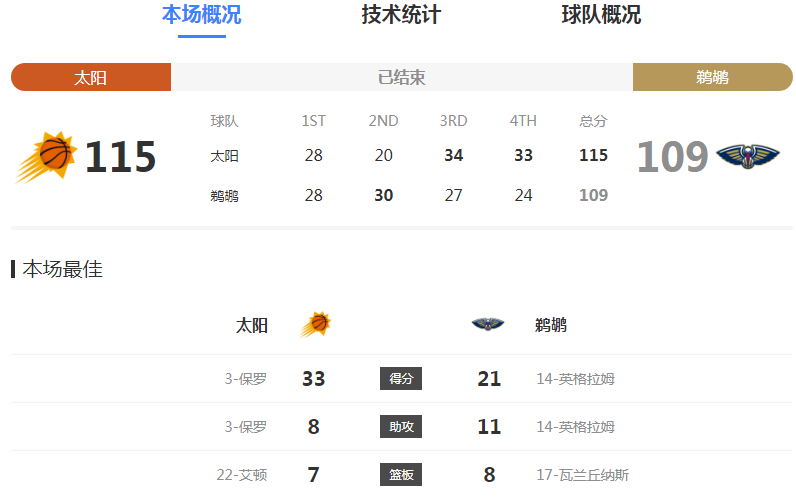Viewport: 796px width, 502px height.
Task: Click Pelicans 4th quarter score 24
Action: (x=523, y=195)
